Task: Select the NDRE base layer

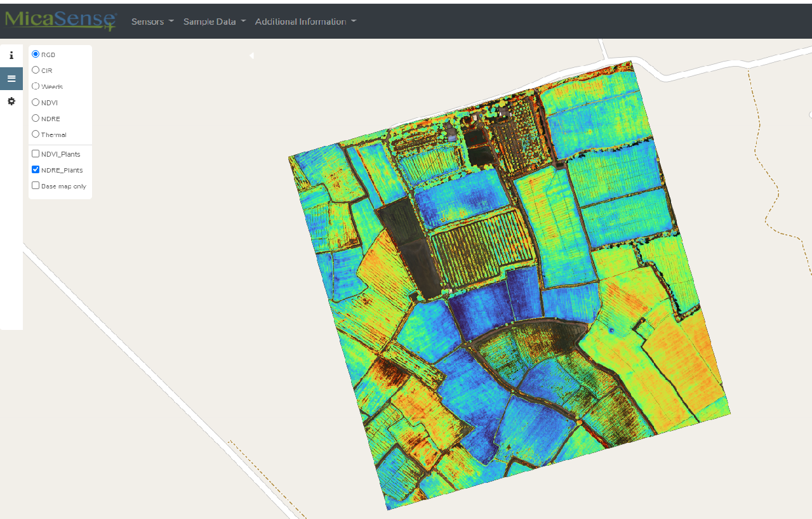Action: 36,119
